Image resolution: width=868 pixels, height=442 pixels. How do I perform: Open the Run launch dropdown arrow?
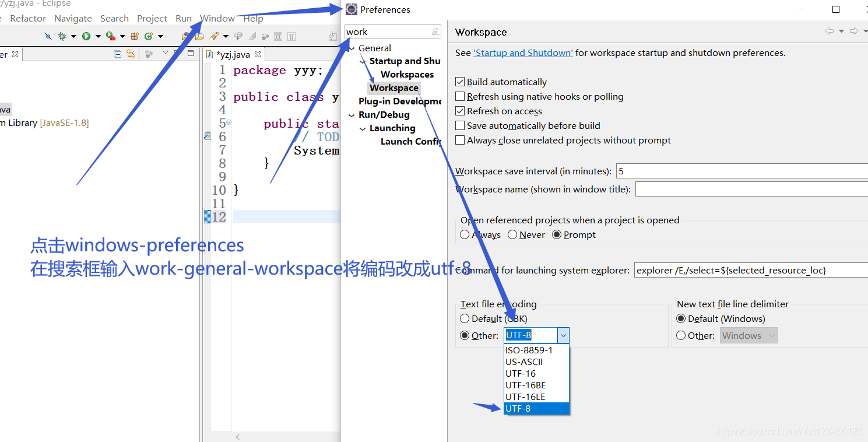tap(98, 36)
